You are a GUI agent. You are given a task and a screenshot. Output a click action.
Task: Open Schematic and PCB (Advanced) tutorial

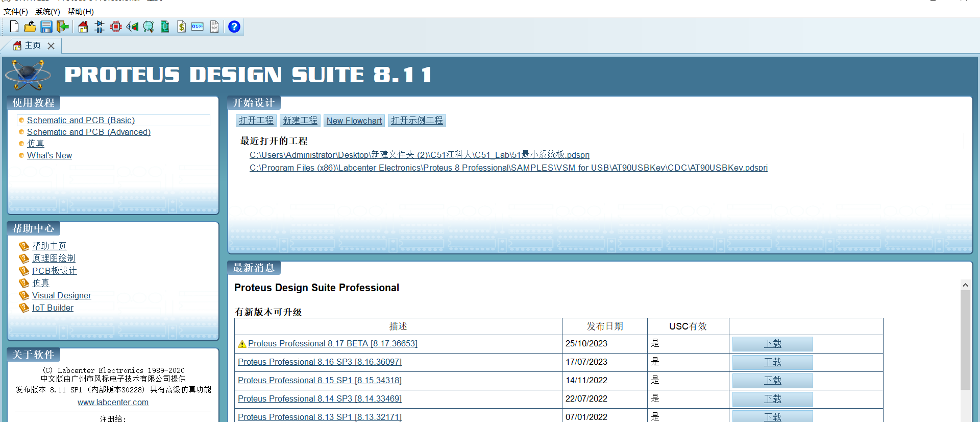[x=89, y=132]
